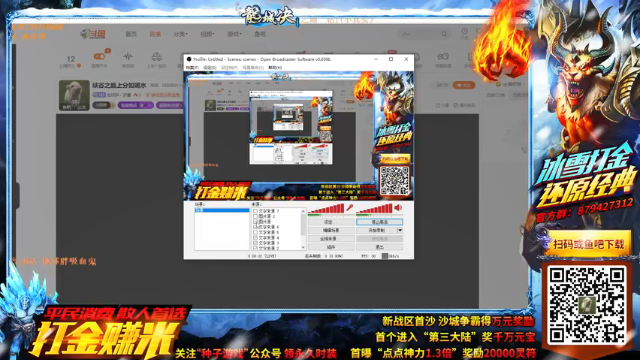The height and width of the screenshot is (360, 640).
Task: Select the highlighted scene in the scenes list
Action: [222, 210]
